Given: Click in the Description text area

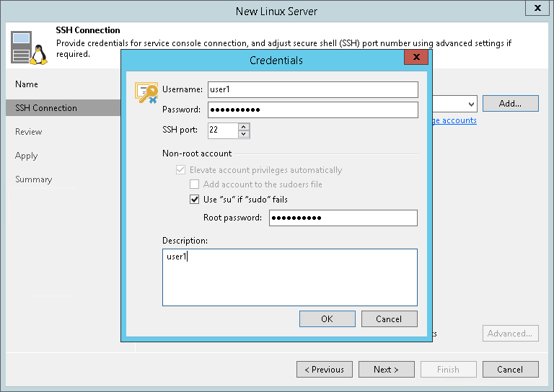Looking at the screenshot, I should [290, 277].
